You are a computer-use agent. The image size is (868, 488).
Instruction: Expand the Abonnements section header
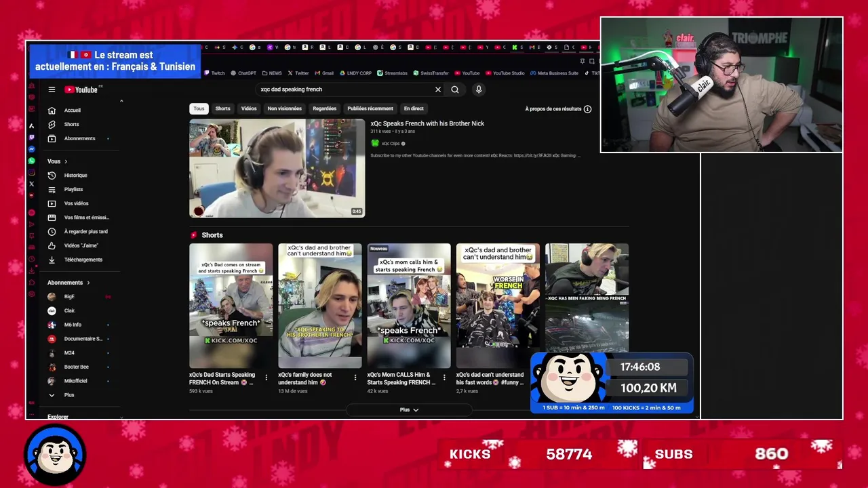(68, 283)
